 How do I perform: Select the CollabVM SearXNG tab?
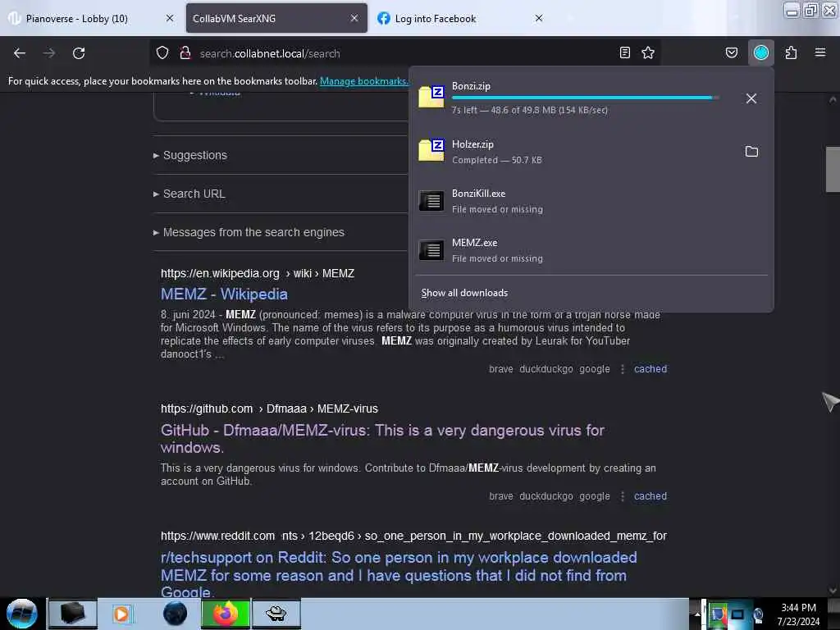(276, 18)
